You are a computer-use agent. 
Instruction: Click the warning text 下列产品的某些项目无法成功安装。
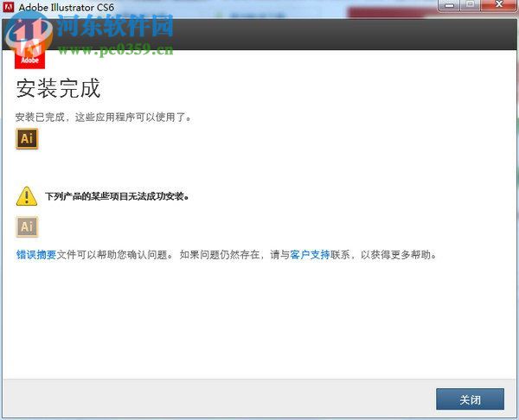tap(117, 196)
